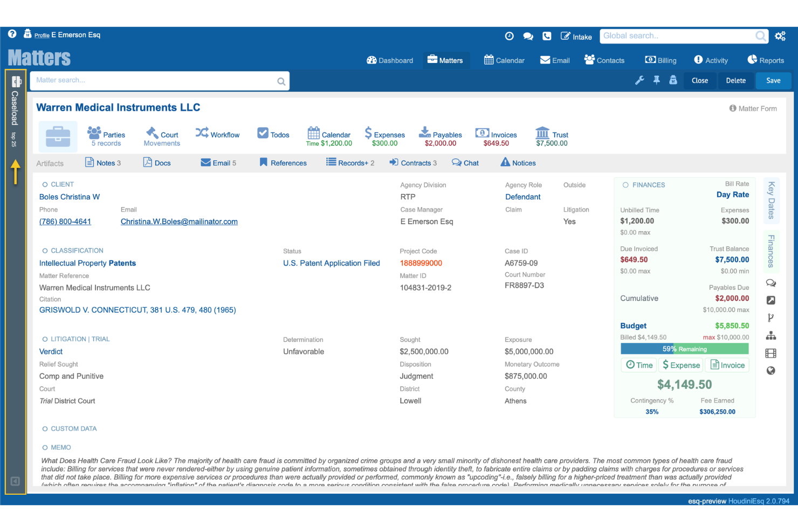Open Email in main navigation

point(555,60)
